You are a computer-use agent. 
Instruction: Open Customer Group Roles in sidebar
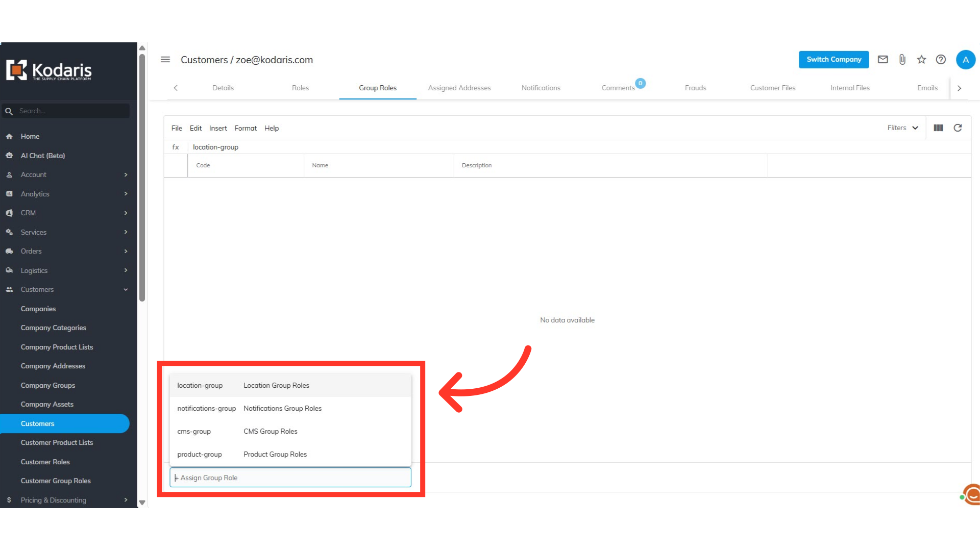56,481
